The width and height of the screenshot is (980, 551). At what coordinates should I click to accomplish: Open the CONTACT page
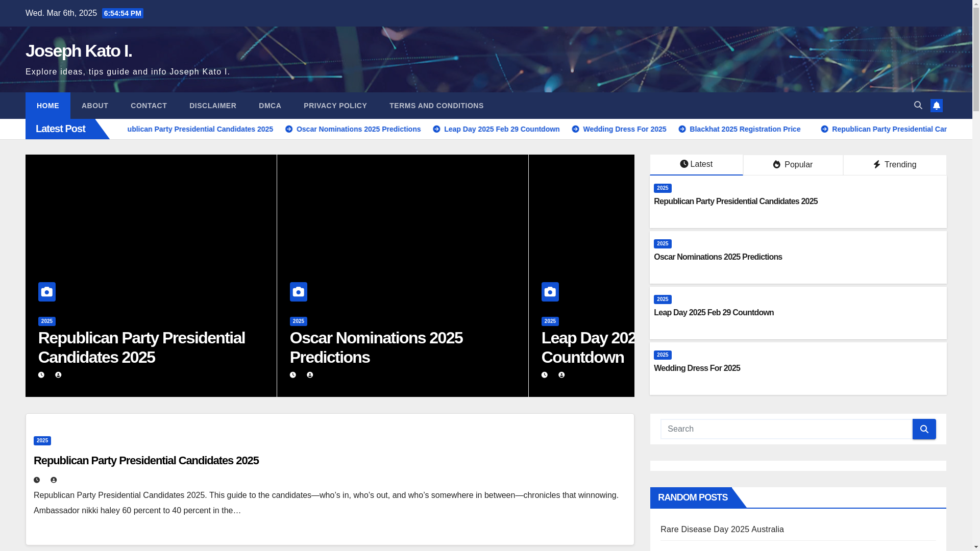tap(149, 106)
